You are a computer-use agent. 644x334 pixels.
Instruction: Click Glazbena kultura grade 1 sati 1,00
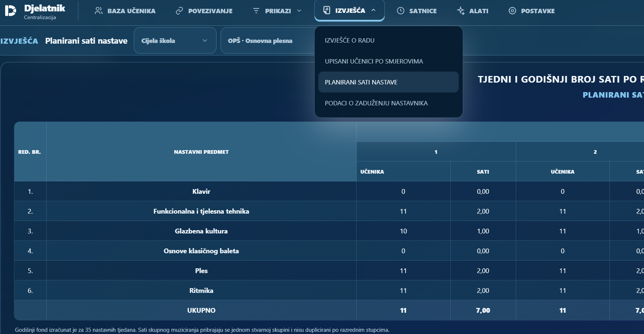coord(483,231)
